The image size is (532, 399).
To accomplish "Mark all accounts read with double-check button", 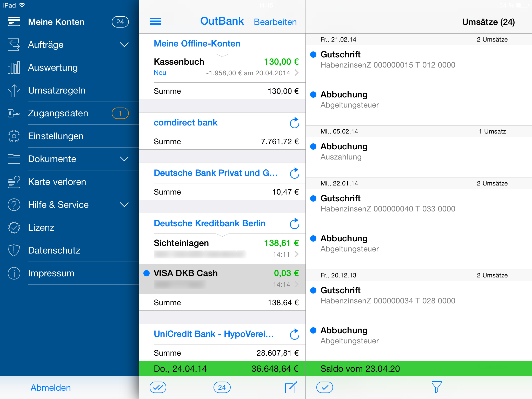I will 158,387.
